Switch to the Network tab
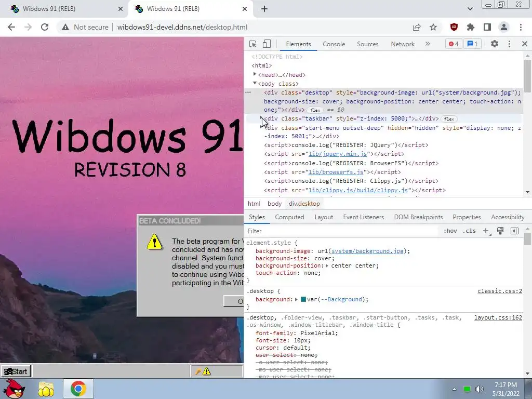This screenshot has height=399, width=532. point(403,44)
